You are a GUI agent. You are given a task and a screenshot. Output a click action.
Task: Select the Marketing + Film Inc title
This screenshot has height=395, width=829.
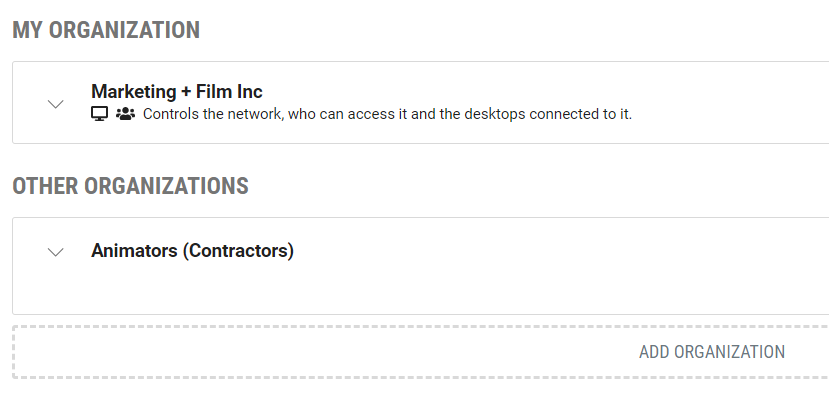177,91
